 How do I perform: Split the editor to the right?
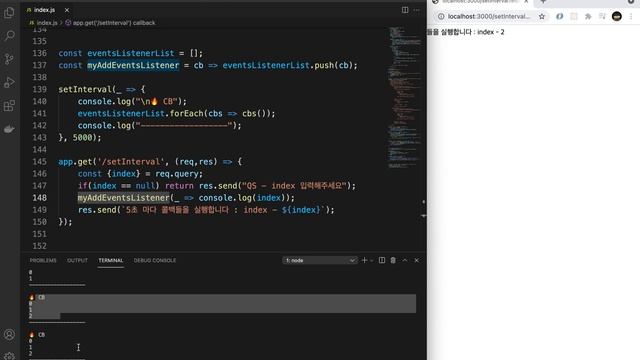405,10
